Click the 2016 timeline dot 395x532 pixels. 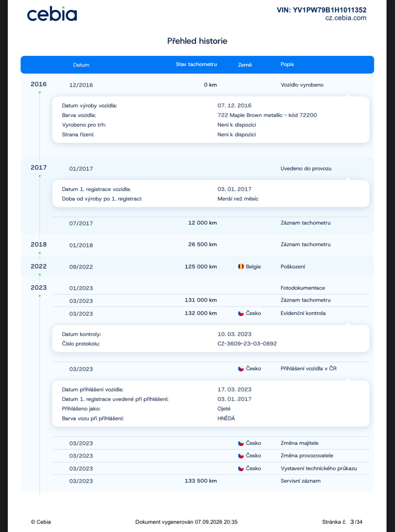coord(40,92)
